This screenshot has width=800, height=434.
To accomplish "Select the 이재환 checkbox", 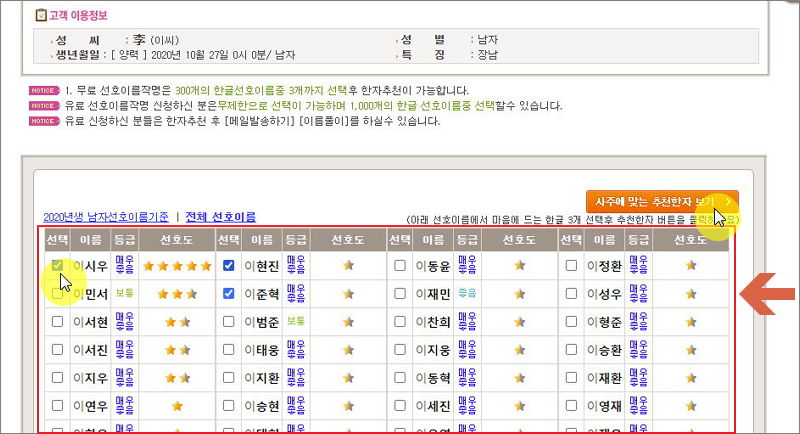I will tap(571, 378).
